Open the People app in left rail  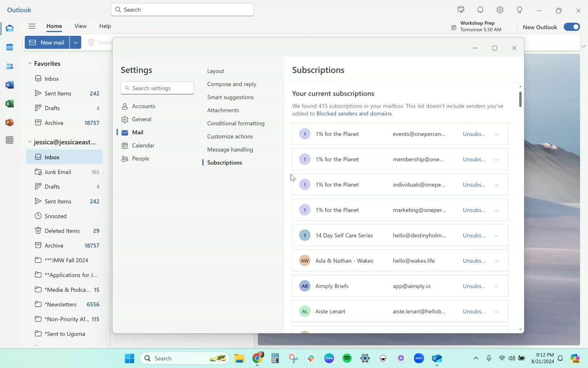coord(9,66)
